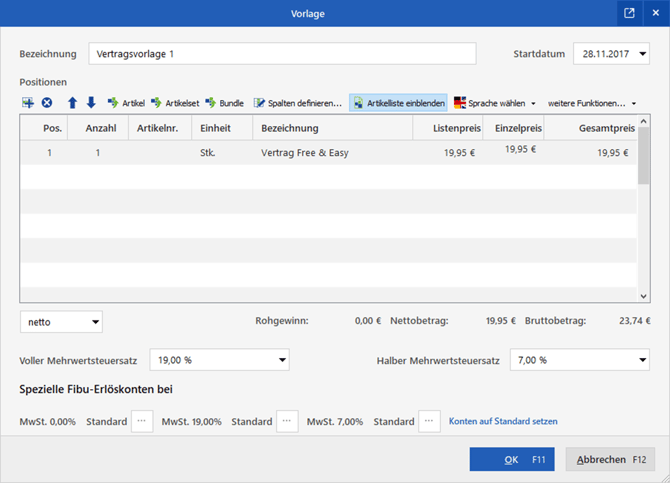Click Konten auf Standard setzen link

click(x=502, y=422)
